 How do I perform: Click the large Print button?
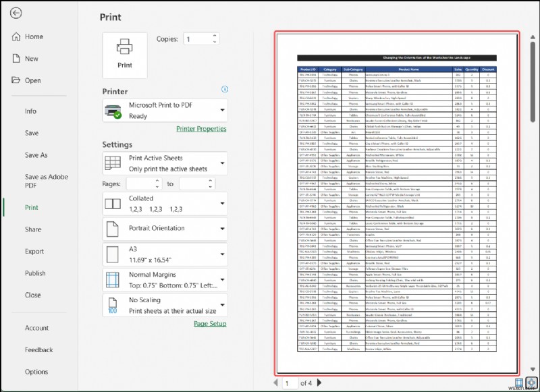(x=124, y=57)
